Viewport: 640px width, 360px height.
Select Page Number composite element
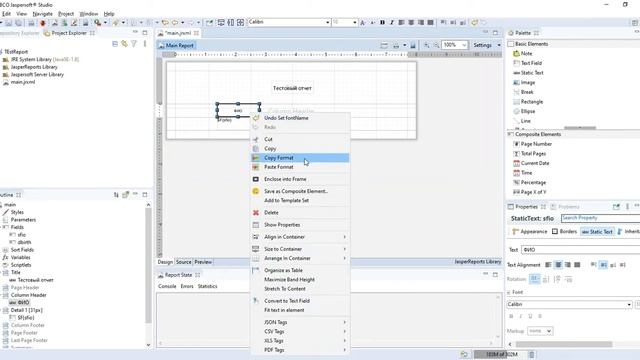532,144
